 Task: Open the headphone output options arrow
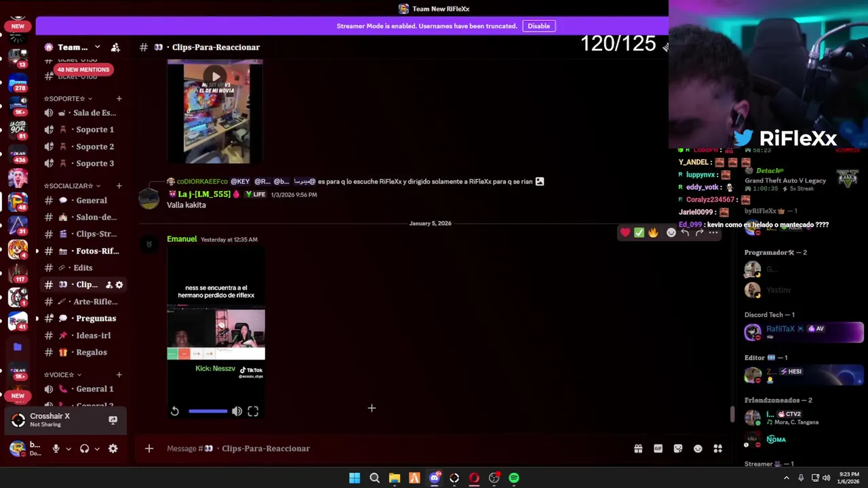point(97,449)
